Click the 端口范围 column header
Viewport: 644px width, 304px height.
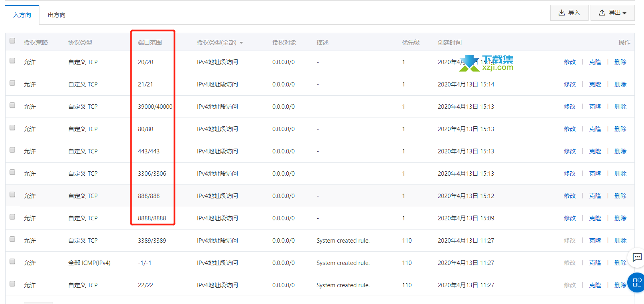click(150, 43)
